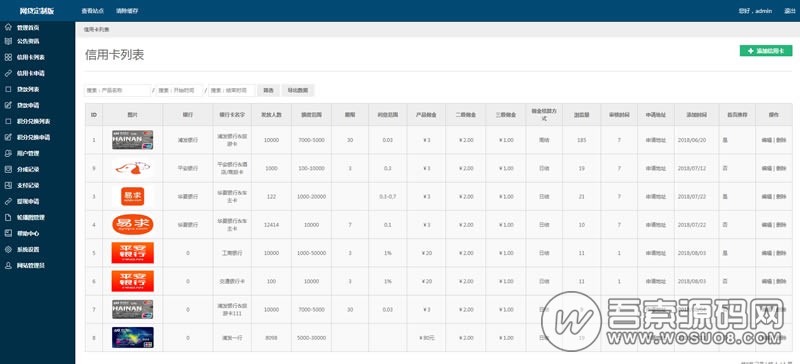Click the 浦发银行&旅游卡111 cell

(x=232, y=309)
